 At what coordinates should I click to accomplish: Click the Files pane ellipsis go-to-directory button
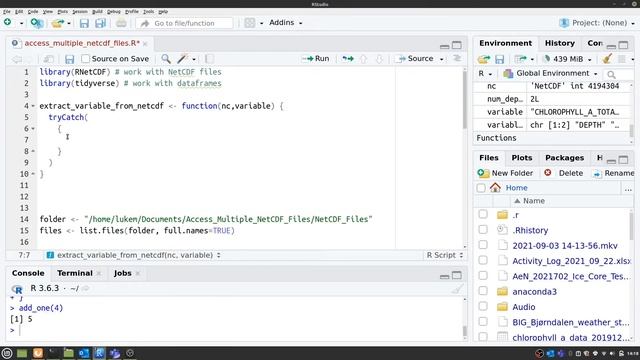(628, 188)
